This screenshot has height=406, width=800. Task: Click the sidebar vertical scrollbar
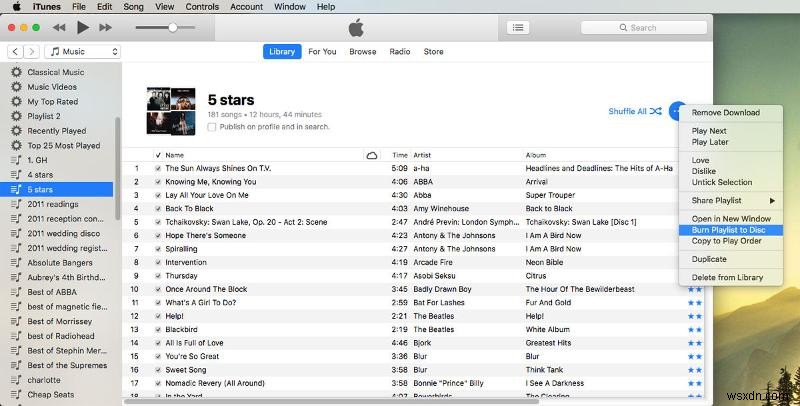tap(118, 168)
